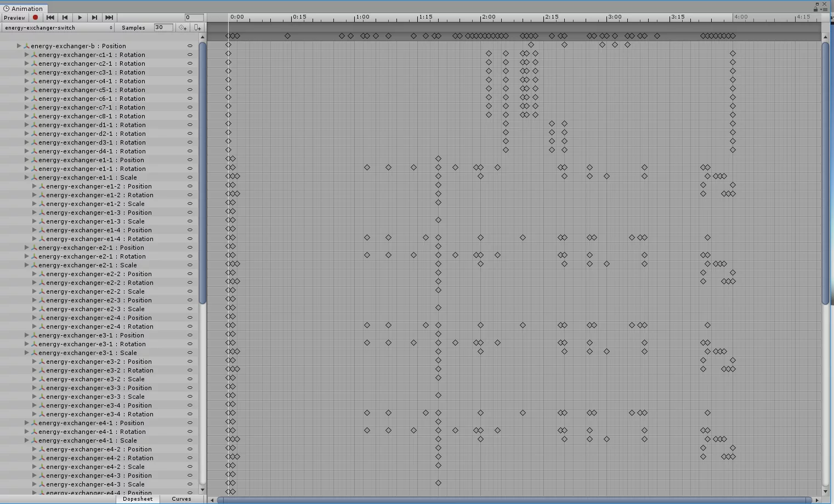The width and height of the screenshot is (834, 504).
Task: Open property menu for energy-exchanger-d4-1 Rotation
Action: tap(190, 151)
